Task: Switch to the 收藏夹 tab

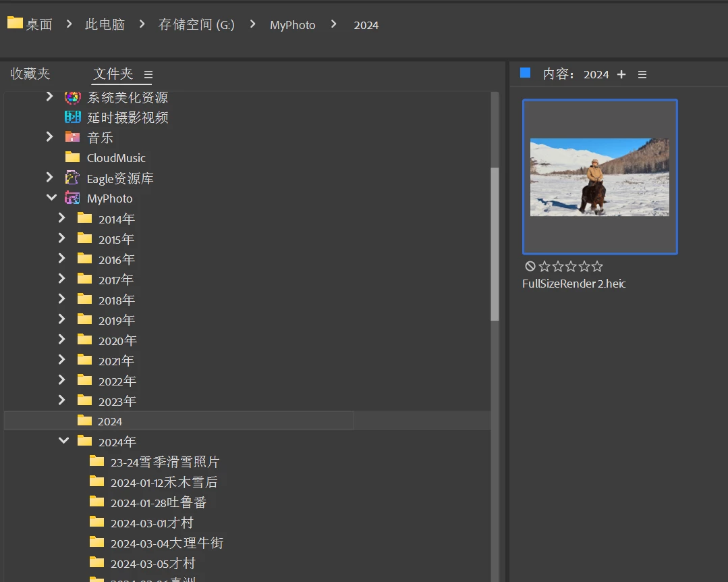Action: (30, 74)
